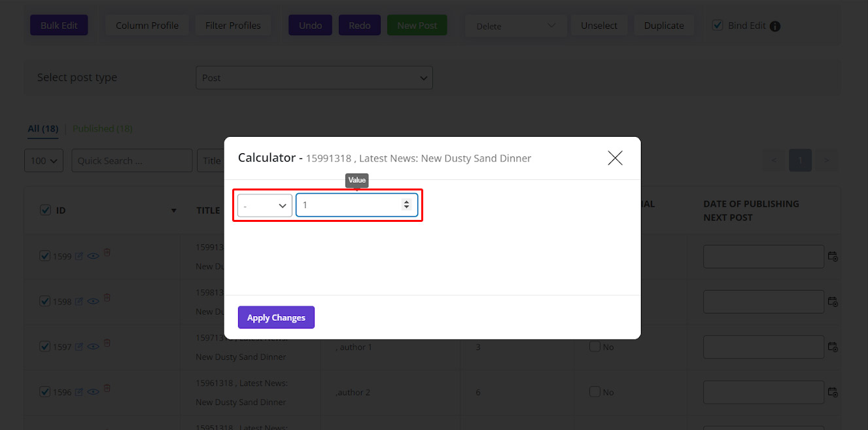Viewport: 868px width, 430px height.
Task: Open the calendar icon in the 1599 row
Action: point(833,257)
